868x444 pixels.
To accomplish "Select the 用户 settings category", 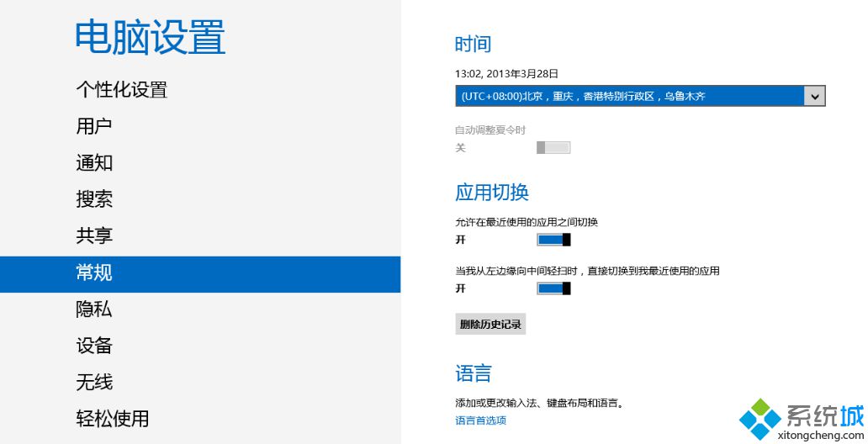I will tap(94, 126).
